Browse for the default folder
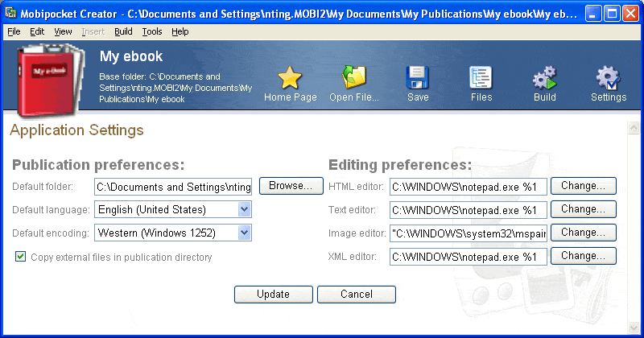644x338 pixels. pyautogui.click(x=291, y=186)
